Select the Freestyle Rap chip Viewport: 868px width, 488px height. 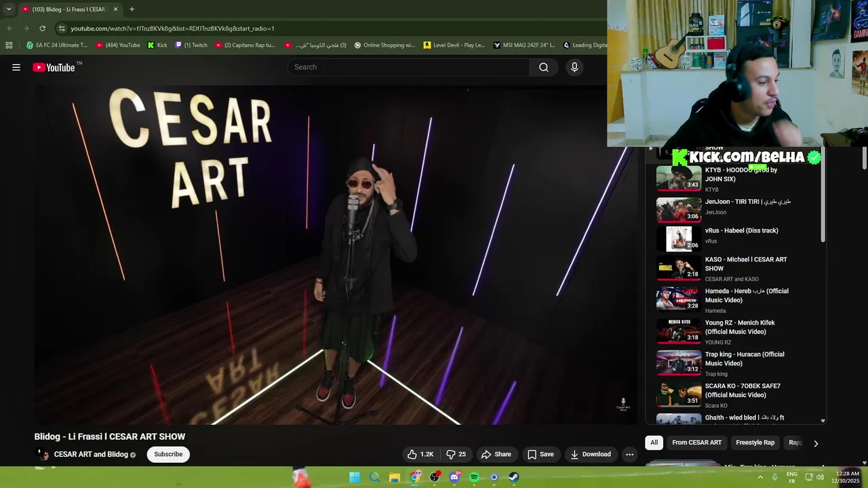pyautogui.click(x=755, y=443)
